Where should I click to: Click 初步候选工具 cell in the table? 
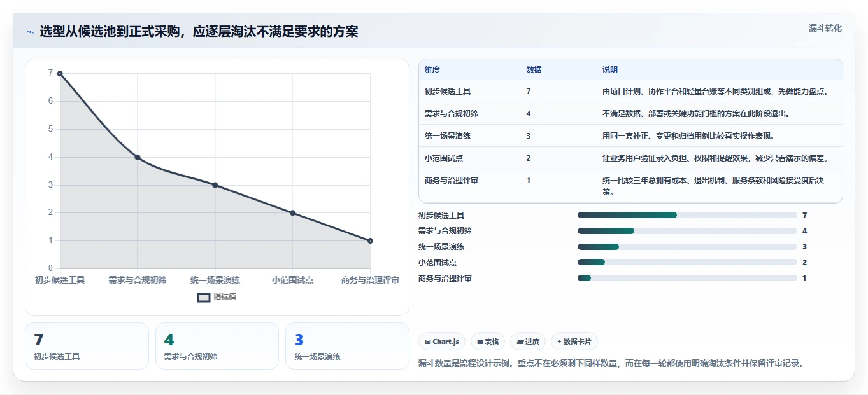click(x=448, y=92)
